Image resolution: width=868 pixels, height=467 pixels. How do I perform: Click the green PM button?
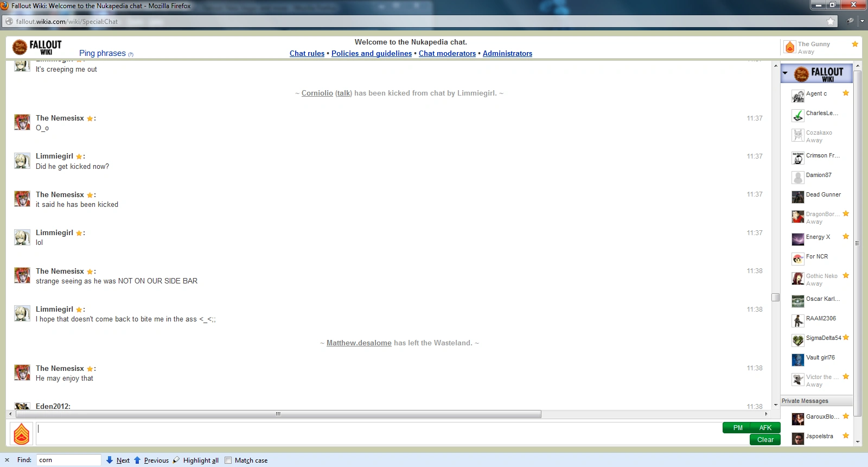point(737,428)
